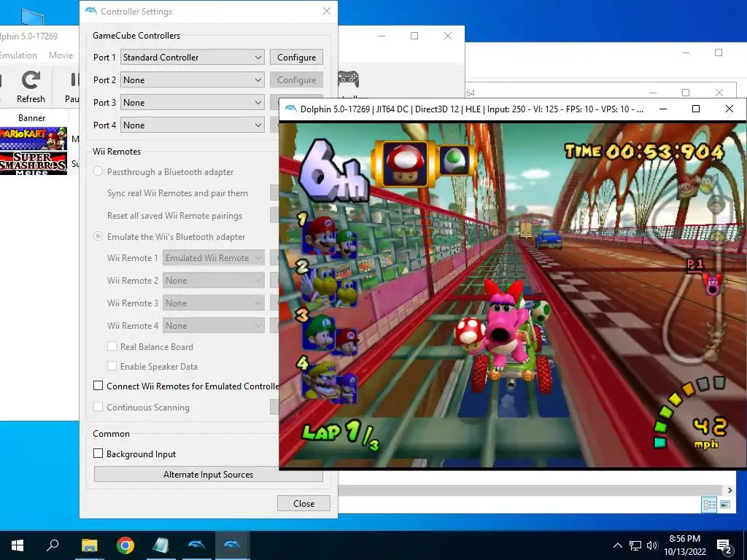The image size is (747, 560).
Task: Open Windows search from the taskbar
Action: pyautogui.click(x=53, y=545)
